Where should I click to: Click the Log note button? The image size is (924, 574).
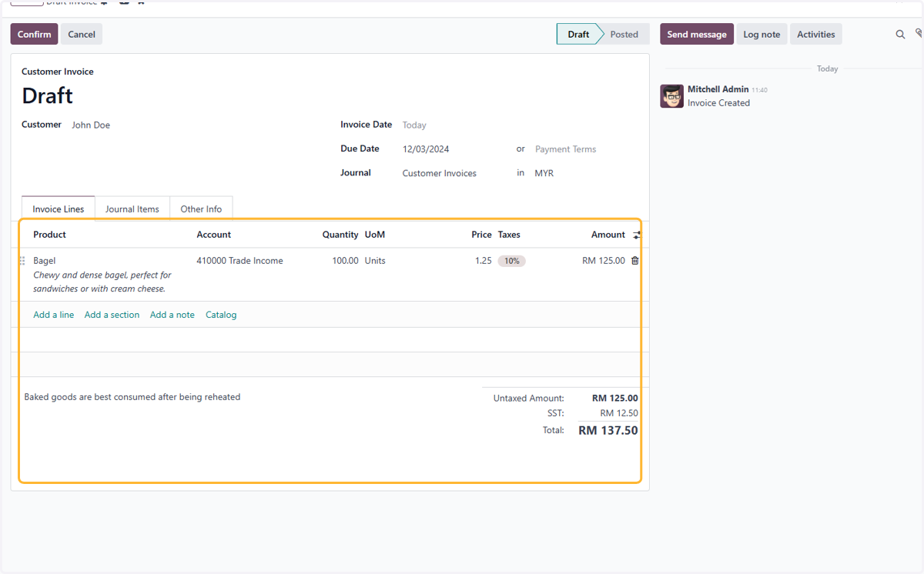click(762, 34)
